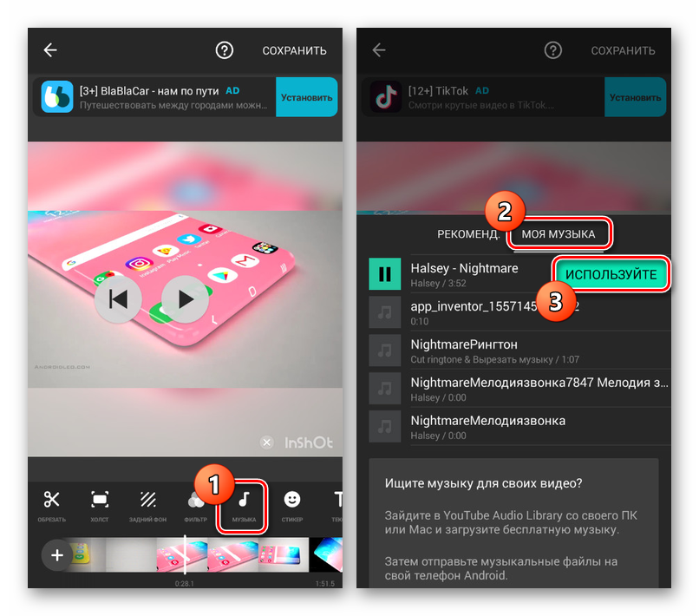Tap the plus button to add media
This screenshot has height=616, width=699.
[x=56, y=555]
